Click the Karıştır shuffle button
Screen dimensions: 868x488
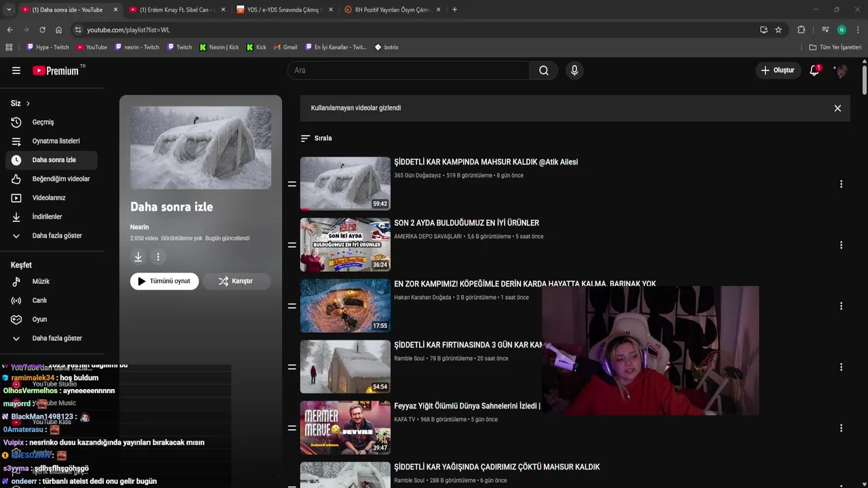click(236, 281)
